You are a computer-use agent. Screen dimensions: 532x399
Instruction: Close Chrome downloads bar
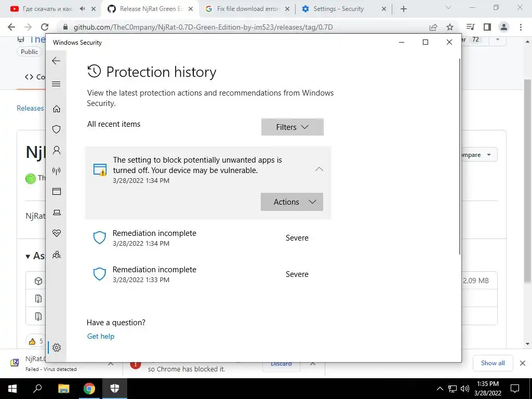point(523,363)
